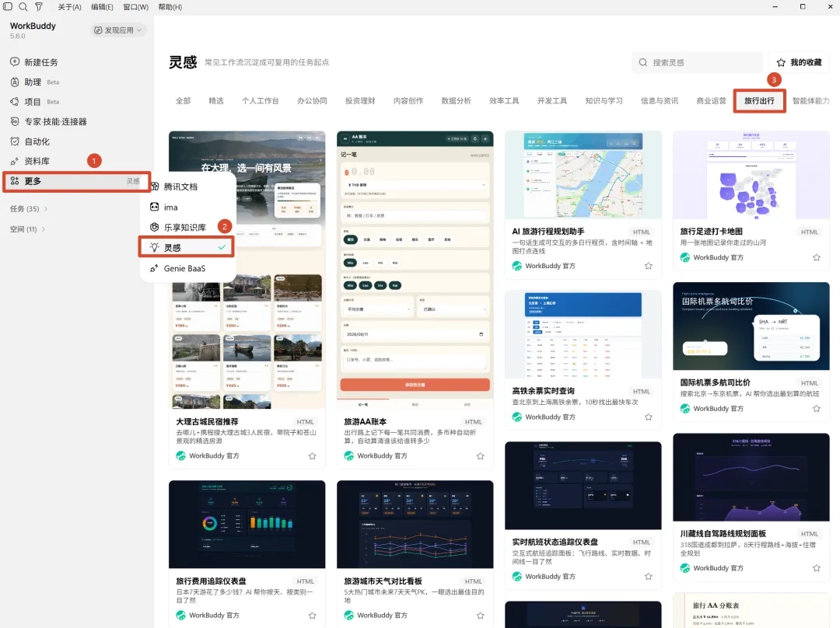
Task: Expand the 空间 (11) section
Action: (27, 229)
